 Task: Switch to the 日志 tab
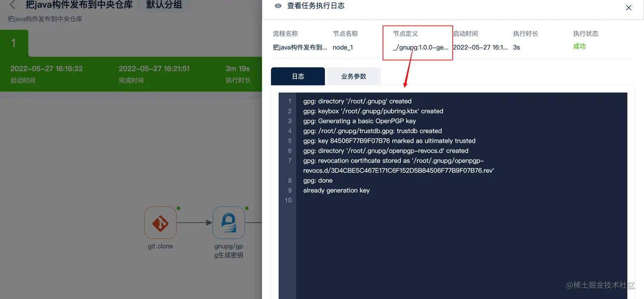coord(298,76)
